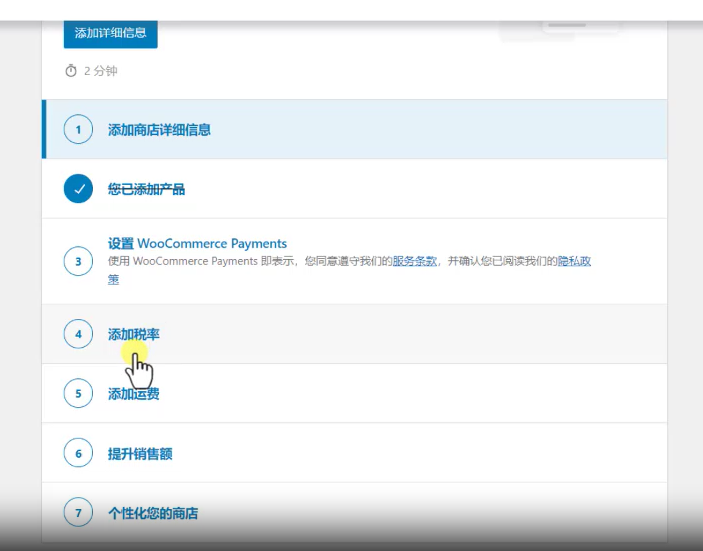703x551 pixels.
Task: Click the completed checkmark circle icon
Action: (78, 189)
